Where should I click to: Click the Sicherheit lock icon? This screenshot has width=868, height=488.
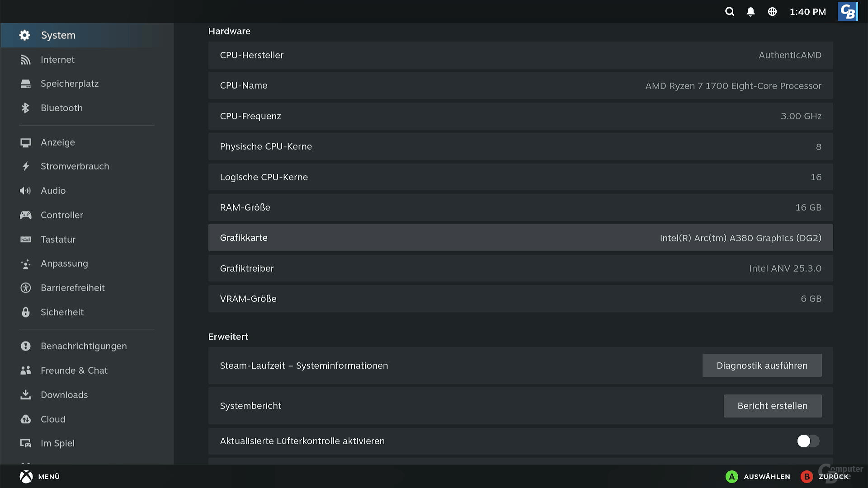25,312
